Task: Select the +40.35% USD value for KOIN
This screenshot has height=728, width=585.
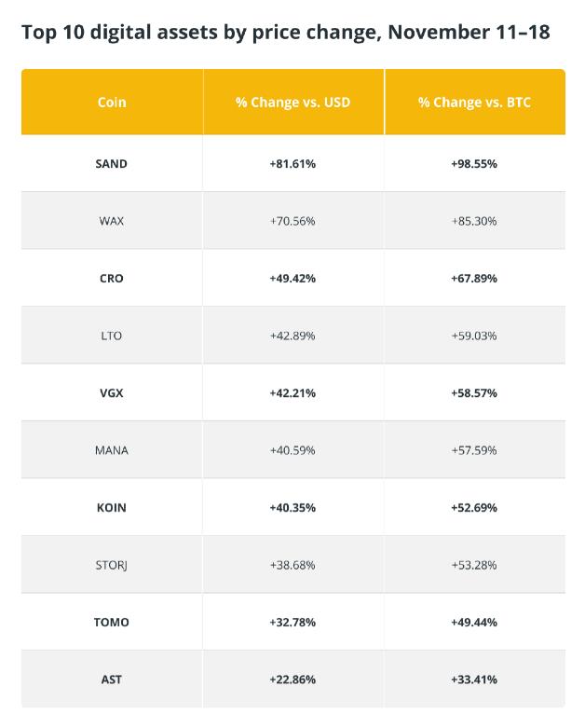Action: coord(292,508)
